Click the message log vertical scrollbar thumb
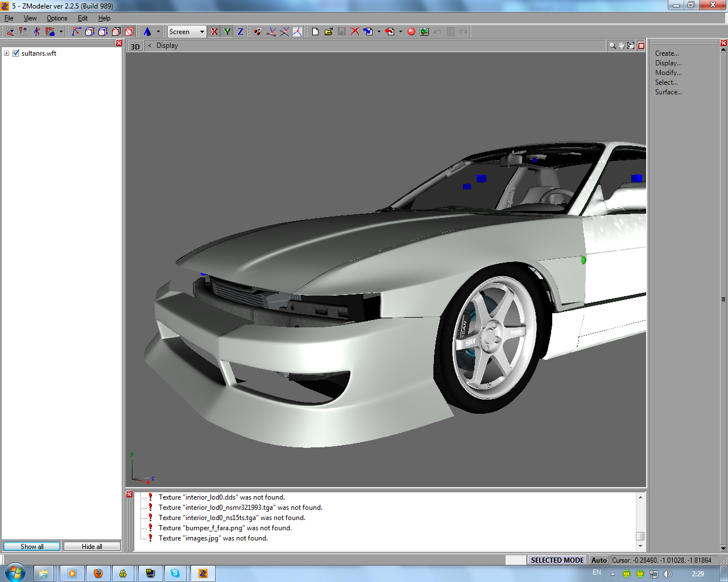Viewport: 728px width, 582px height. click(x=640, y=536)
